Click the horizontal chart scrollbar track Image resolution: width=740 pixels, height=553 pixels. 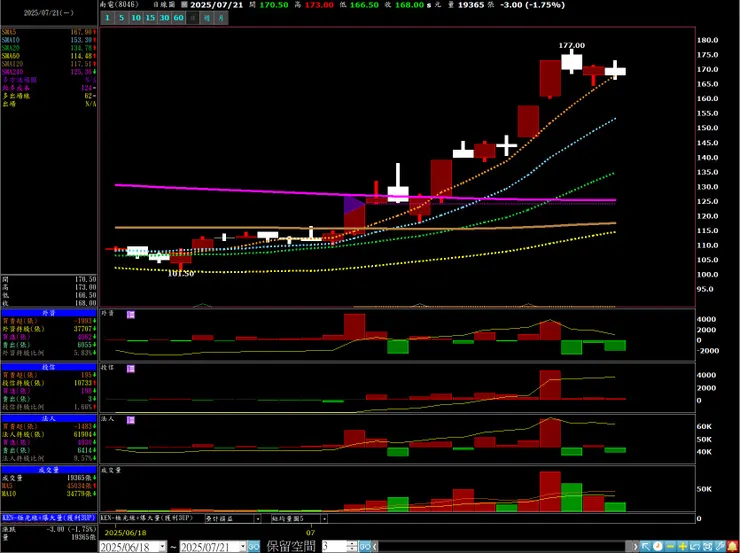point(505,546)
